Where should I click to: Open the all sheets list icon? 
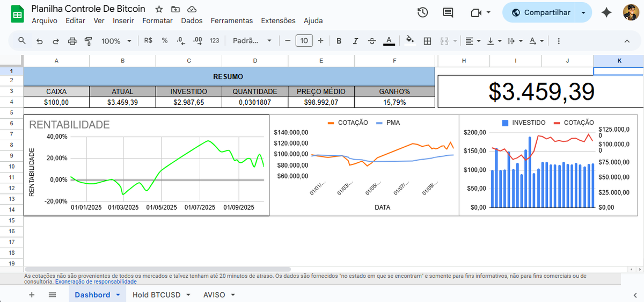pos(52,294)
